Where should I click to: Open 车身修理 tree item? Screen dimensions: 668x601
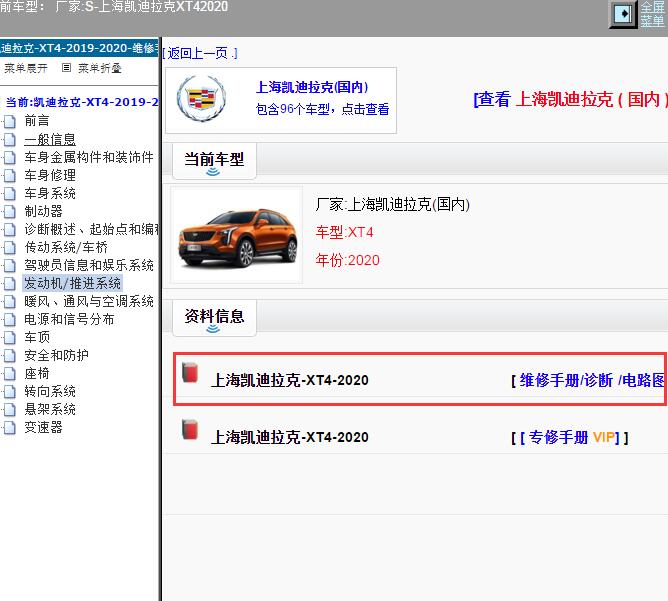click(50, 175)
